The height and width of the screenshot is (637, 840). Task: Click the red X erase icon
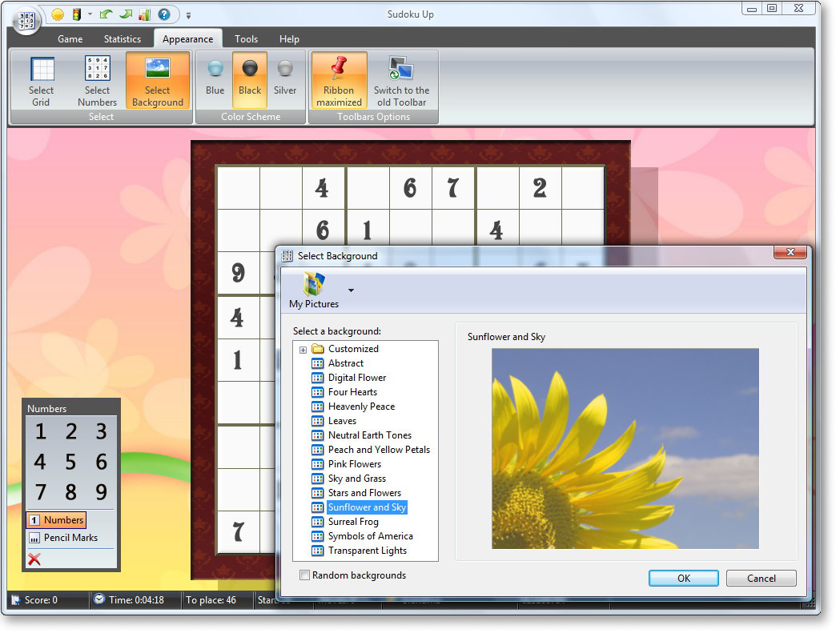point(34,560)
